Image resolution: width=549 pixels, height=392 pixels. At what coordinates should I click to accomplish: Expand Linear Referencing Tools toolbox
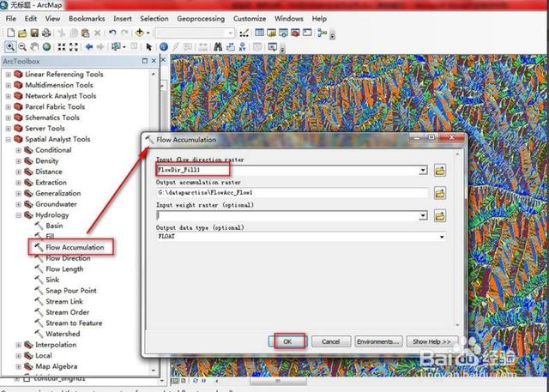9,75
